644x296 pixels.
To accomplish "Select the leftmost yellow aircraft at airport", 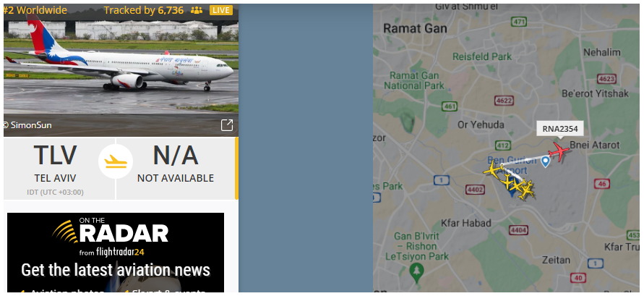I will tap(491, 169).
